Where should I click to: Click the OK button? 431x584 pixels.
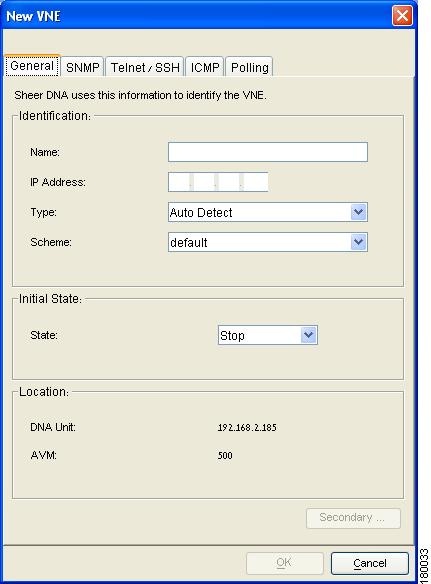[x=285, y=563]
